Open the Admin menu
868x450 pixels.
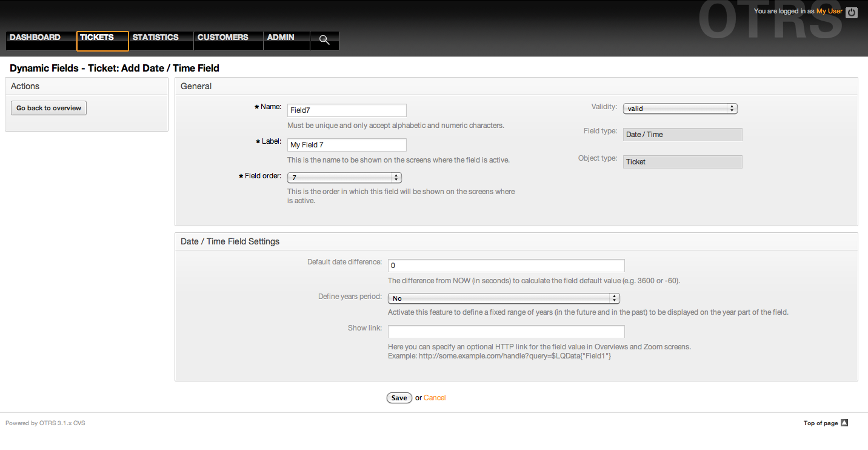(281, 38)
